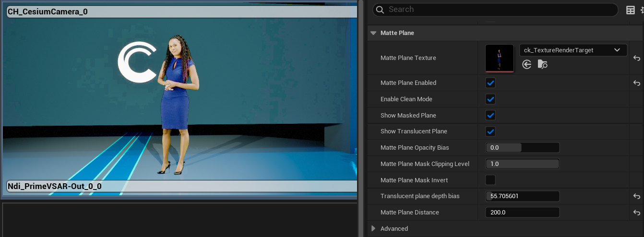Browse to ck_TextureRenderTarget in Content Browser
The width and height of the screenshot is (644, 237).
click(x=543, y=64)
